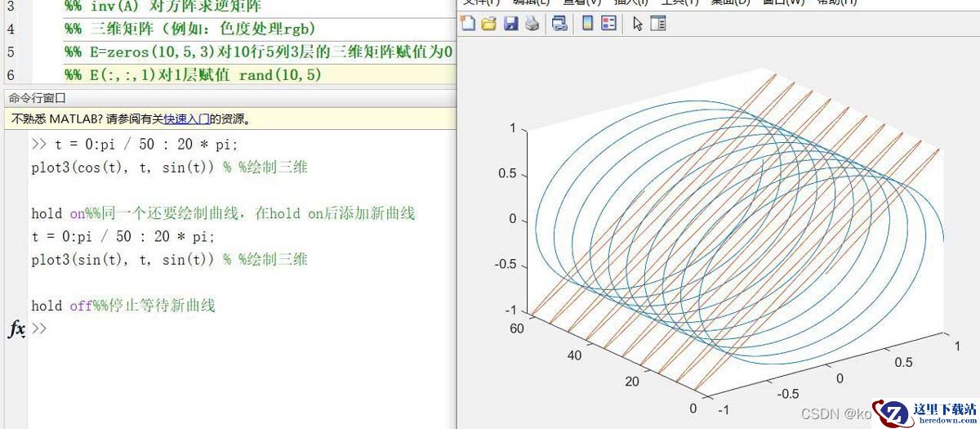Viewport: 980px width, 429px height.
Task: Open the 工具 menu in figure window
Action: 678,2
